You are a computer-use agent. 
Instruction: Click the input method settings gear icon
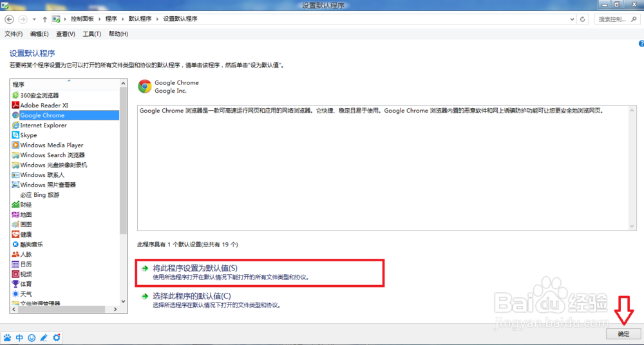[56, 338]
